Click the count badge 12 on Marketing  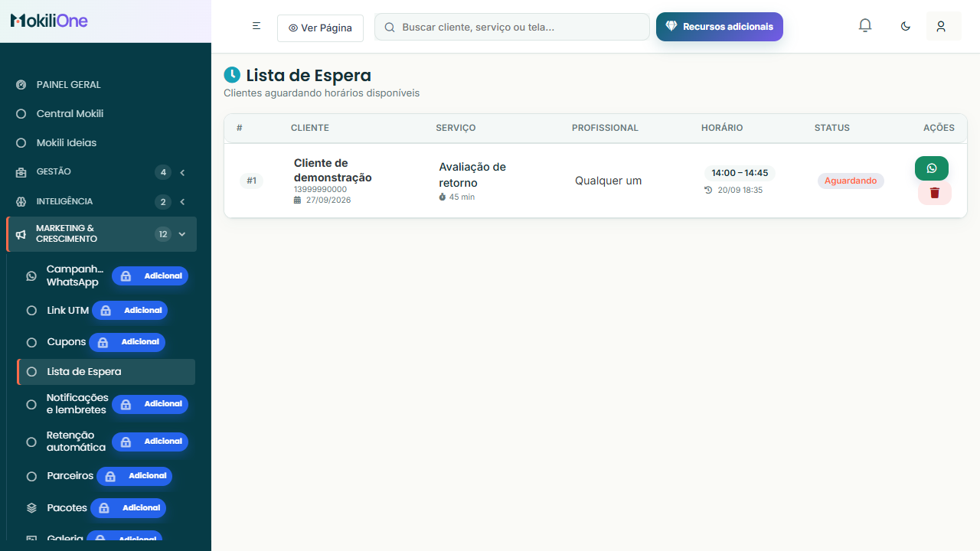[x=162, y=234]
